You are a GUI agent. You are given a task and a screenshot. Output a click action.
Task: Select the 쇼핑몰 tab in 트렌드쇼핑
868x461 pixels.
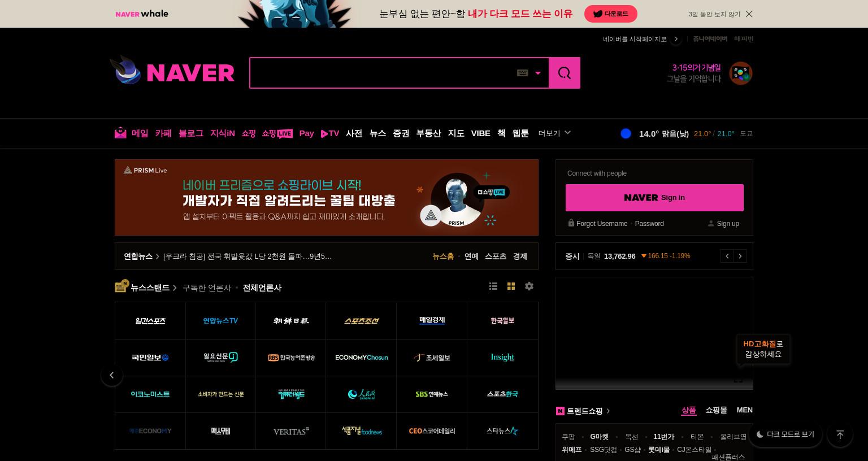pyautogui.click(x=716, y=410)
